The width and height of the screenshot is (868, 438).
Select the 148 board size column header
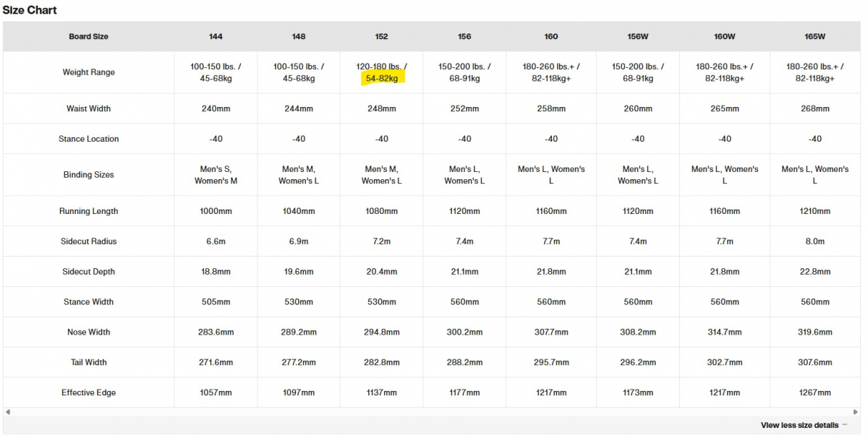coord(299,36)
